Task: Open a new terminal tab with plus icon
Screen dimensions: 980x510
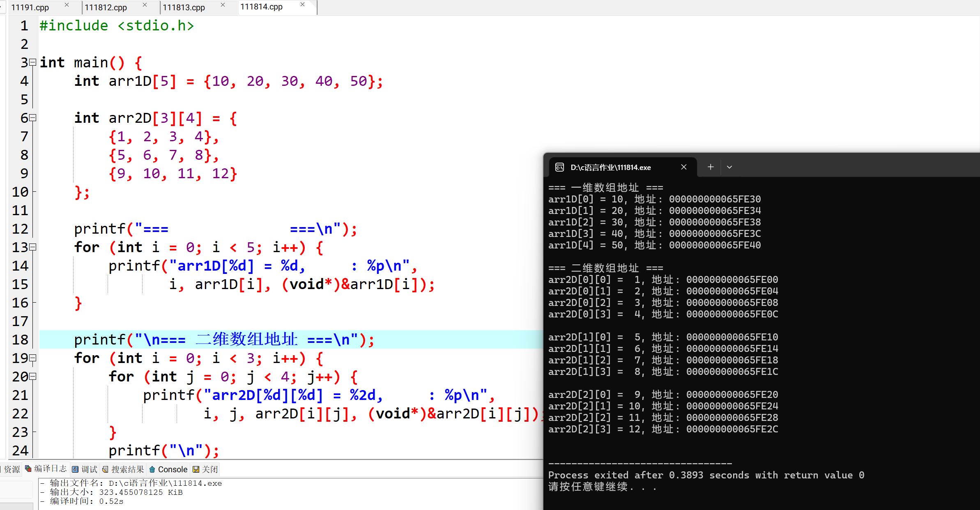Action: (711, 167)
